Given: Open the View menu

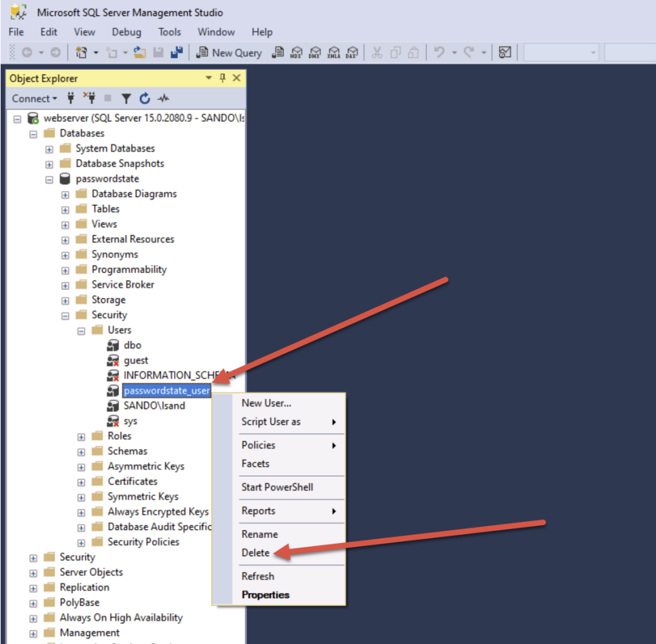Looking at the screenshot, I should click(85, 32).
